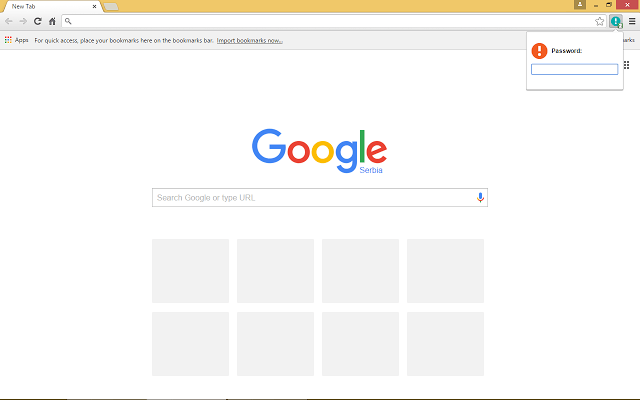Bookmark this page with the star
640x400 pixels.
(600, 21)
